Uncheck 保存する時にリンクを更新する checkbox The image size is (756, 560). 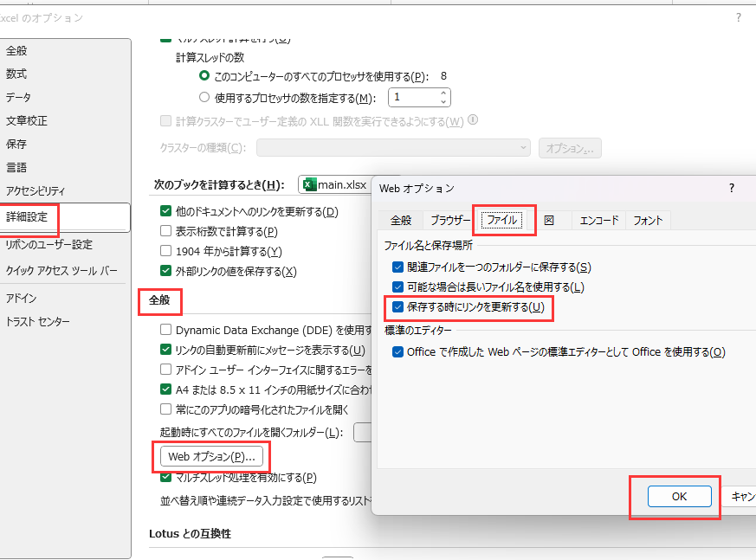[397, 307]
